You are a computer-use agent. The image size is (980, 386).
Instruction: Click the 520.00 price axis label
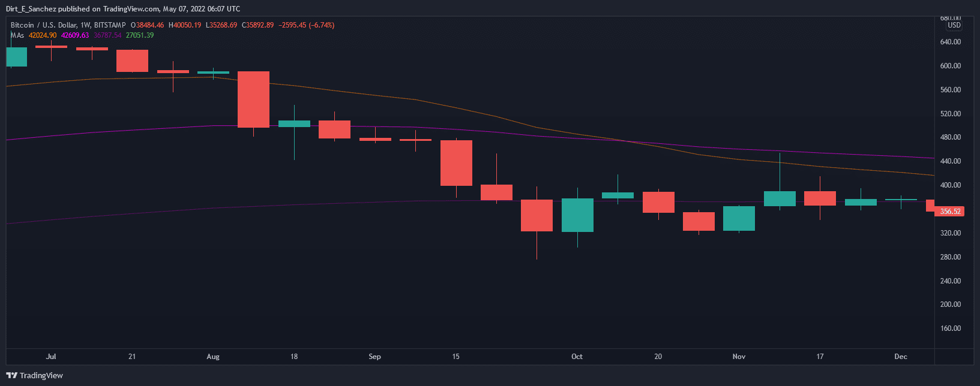951,114
